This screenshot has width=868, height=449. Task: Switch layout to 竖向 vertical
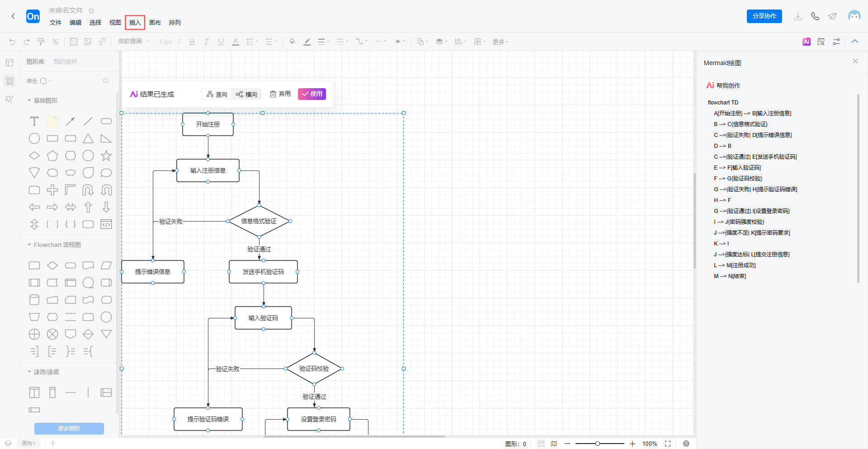tap(217, 94)
